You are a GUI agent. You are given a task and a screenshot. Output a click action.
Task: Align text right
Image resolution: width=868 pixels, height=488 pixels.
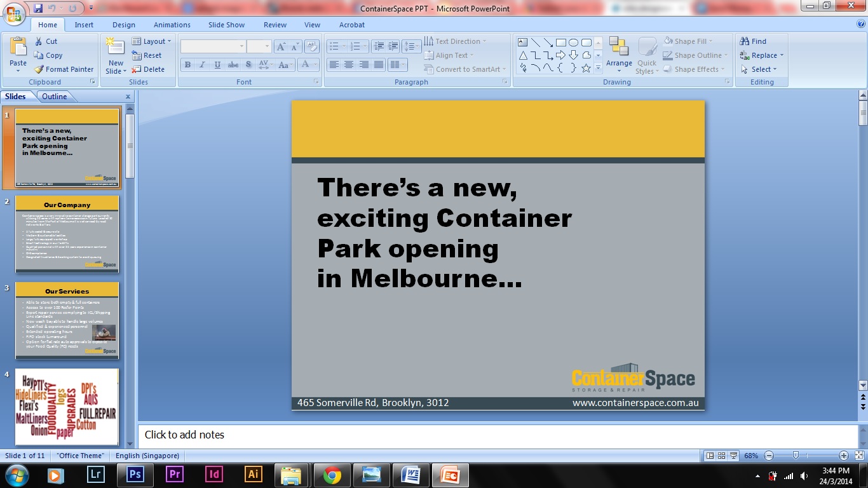[364, 65]
